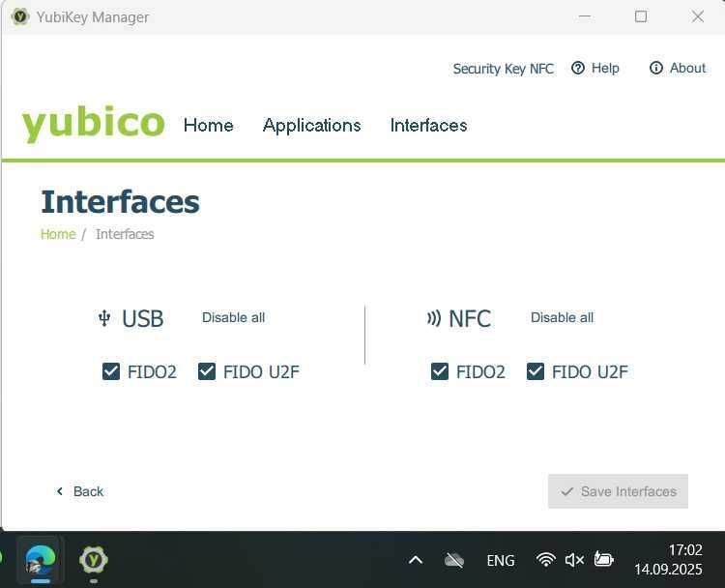
Task: Uncheck FIDO U2F under NFC
Action: 536,371
